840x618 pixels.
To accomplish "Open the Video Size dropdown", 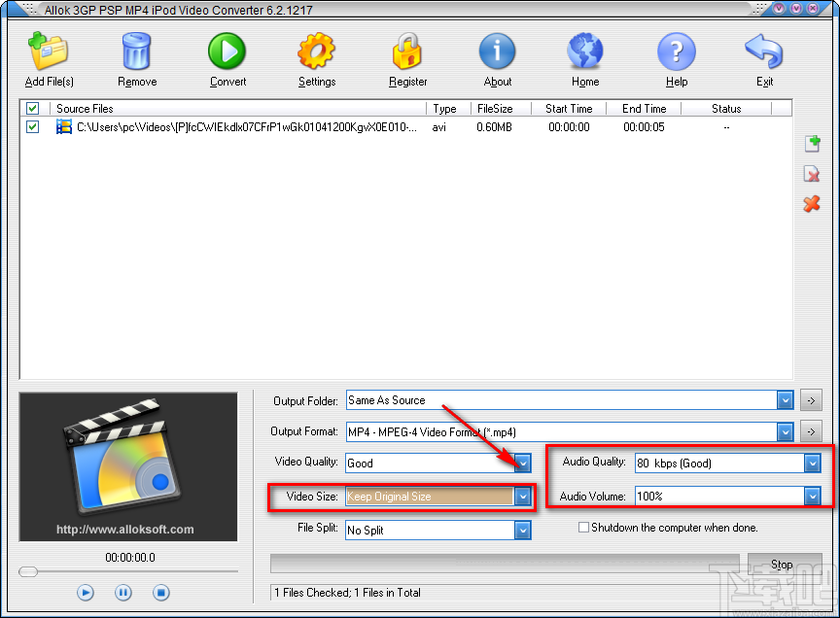I will tap(522, 496).
